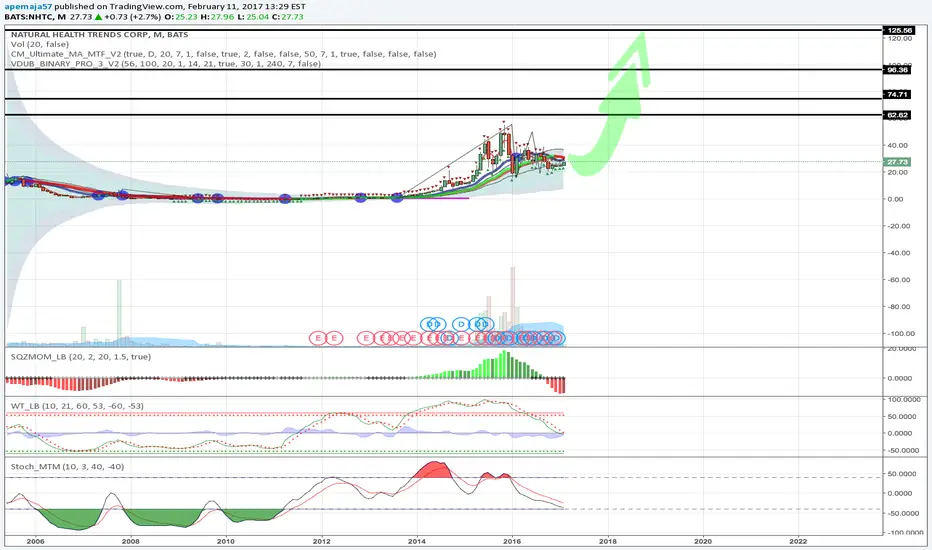932x550 pixels.
Task: Click the 2012 label on time axis
Action: [322, 541]
